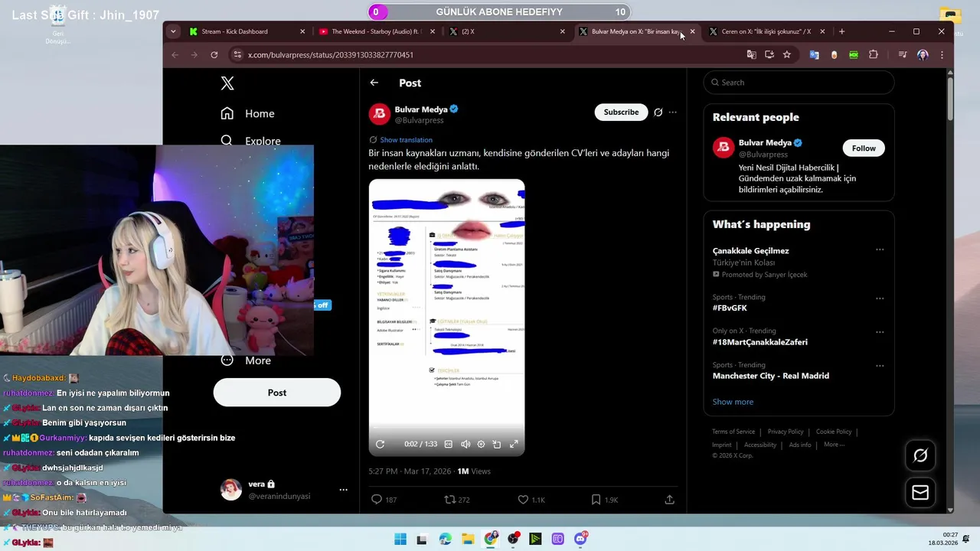Open File Explorer from taskbar

tap(467, 539)
